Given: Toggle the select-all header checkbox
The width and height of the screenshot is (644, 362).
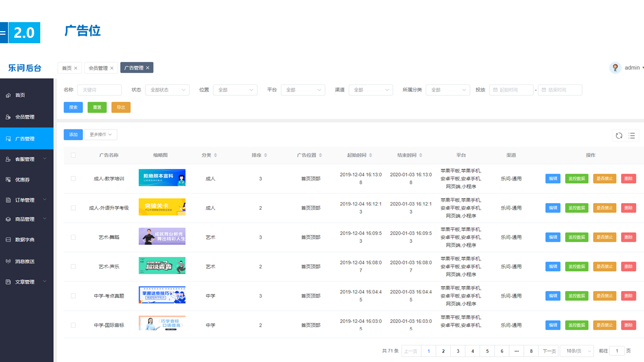Looking at the screenshot, I should point(73,155).
